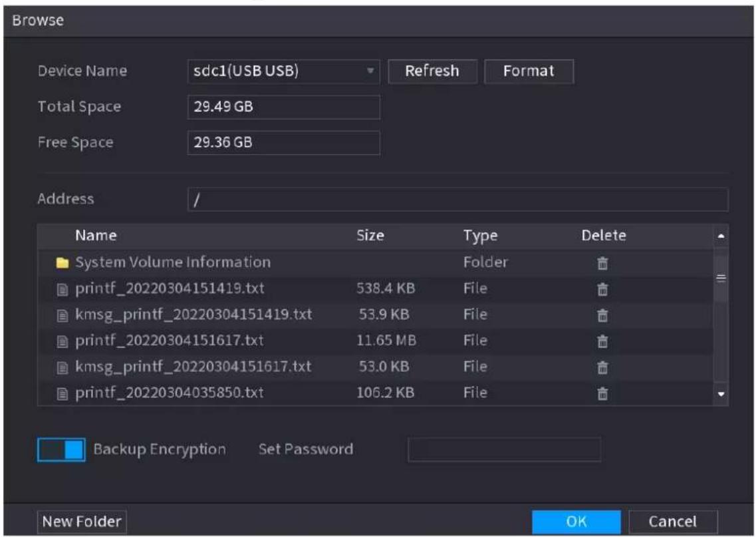This screenshot has width=756, height=537.
Task: Click the file list scroll down arrow
Action: tap(721, 394)
